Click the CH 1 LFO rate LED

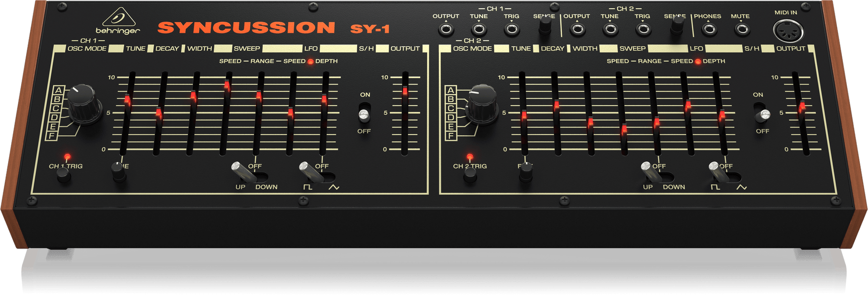[311, 61]
